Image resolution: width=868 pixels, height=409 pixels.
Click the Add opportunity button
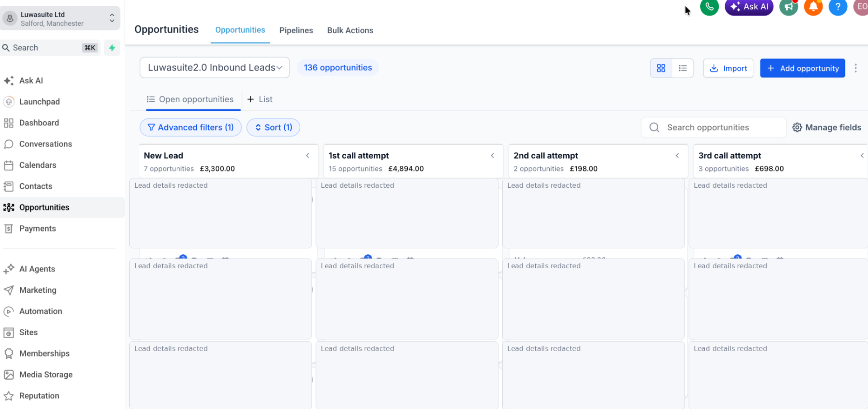click(x=802, y=68)
